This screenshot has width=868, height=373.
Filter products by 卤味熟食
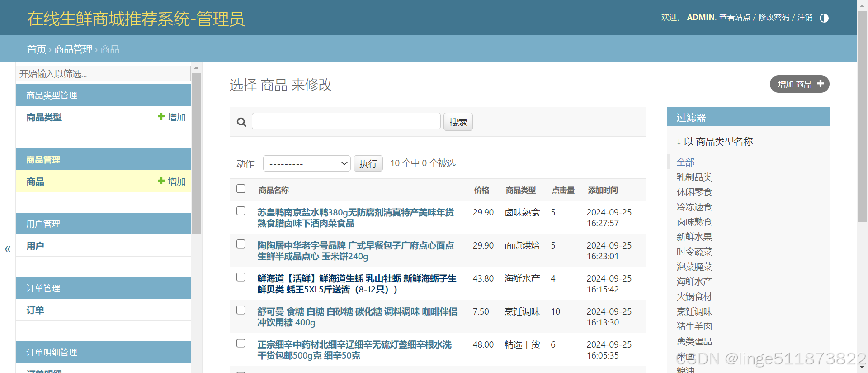point(694,222)
